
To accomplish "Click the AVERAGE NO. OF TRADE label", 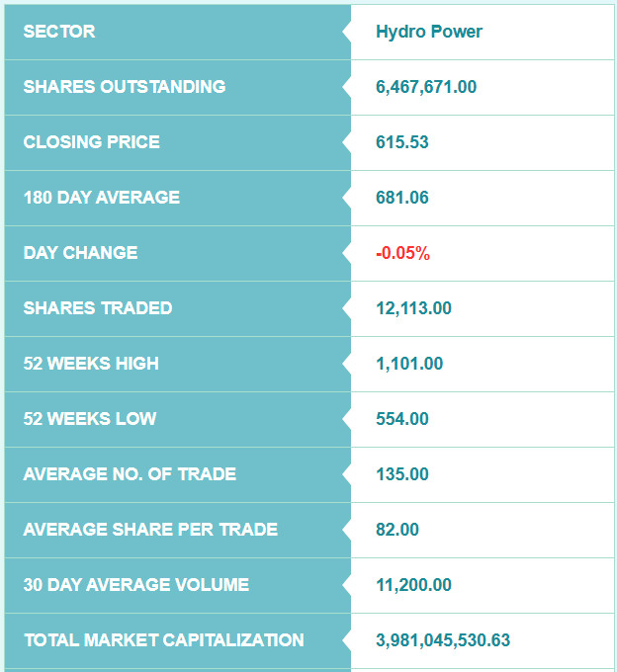I will pyautogui.click(x=130, y=474).
